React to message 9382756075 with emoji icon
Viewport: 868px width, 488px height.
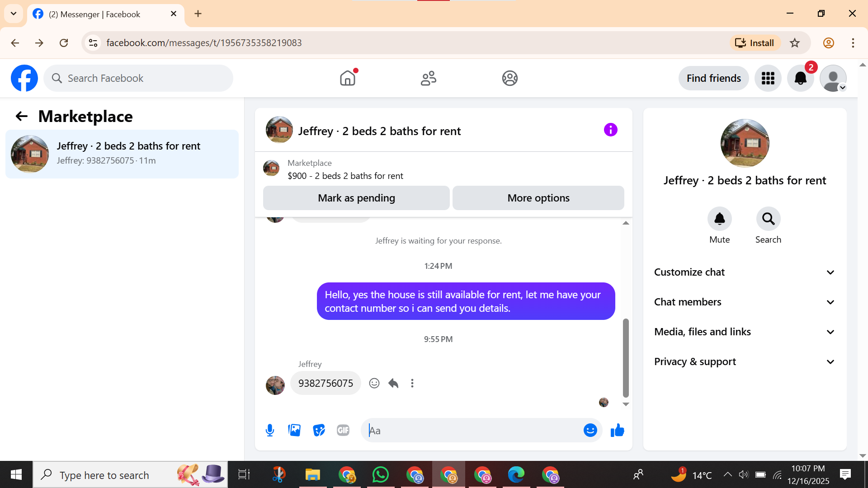point(374,383)
